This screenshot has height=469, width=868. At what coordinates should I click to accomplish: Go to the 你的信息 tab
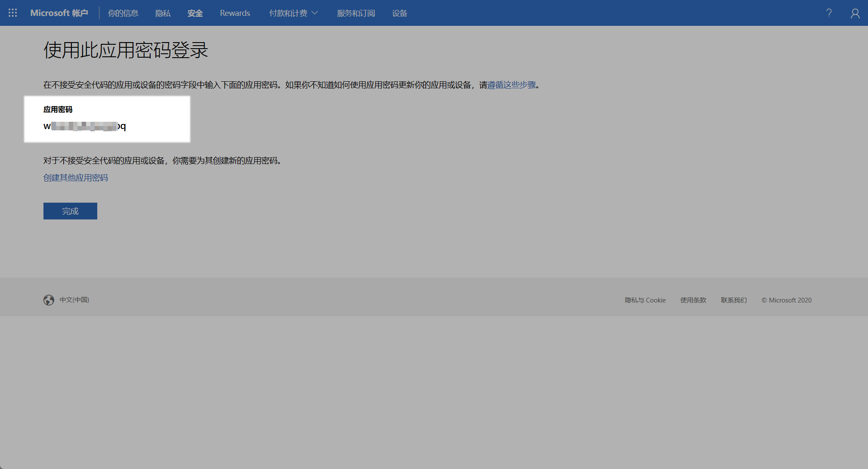[123, 13]
